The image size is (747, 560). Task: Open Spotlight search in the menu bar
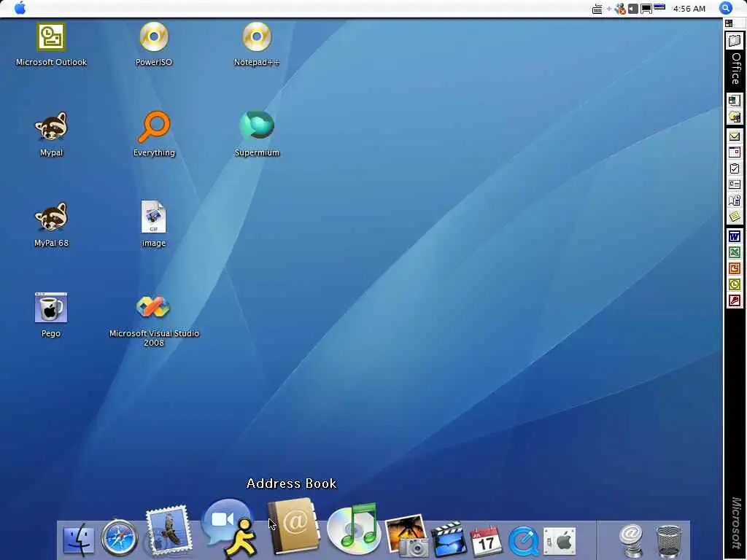pyautogui.click(x=725, y=8)
